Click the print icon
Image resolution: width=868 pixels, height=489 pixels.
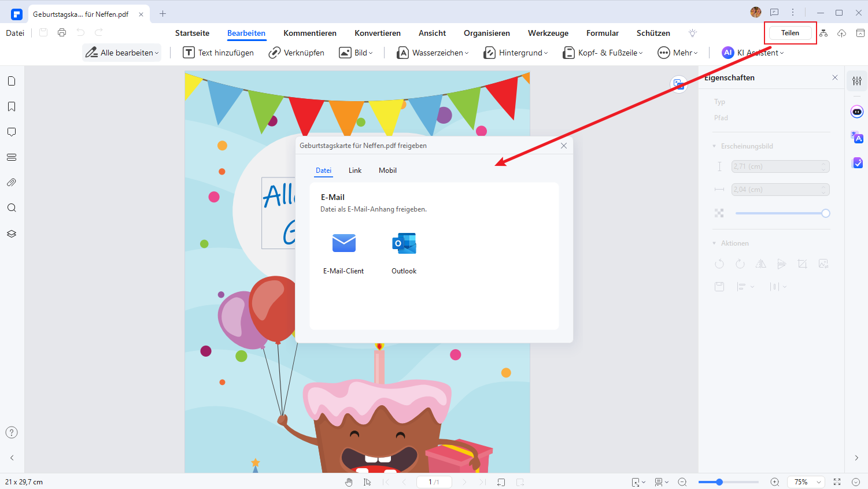(62, 33)
